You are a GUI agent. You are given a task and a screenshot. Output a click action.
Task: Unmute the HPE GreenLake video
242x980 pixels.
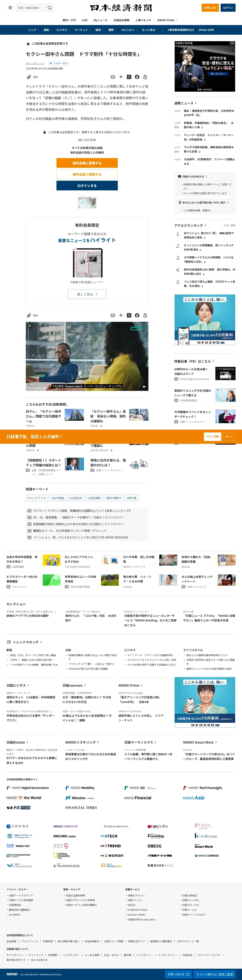tap(144, 386)
